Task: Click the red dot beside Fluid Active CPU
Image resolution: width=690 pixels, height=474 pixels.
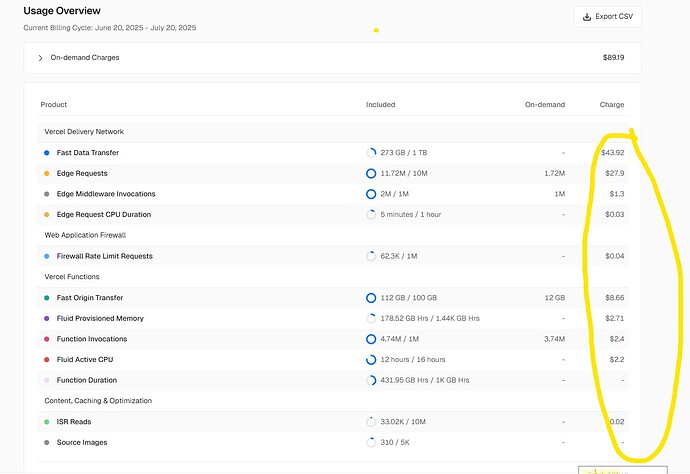Action: click(47, 360)
